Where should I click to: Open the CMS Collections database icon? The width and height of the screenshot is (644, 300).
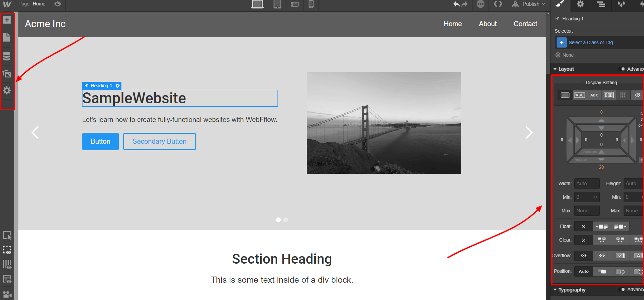(x=7, y=56)
